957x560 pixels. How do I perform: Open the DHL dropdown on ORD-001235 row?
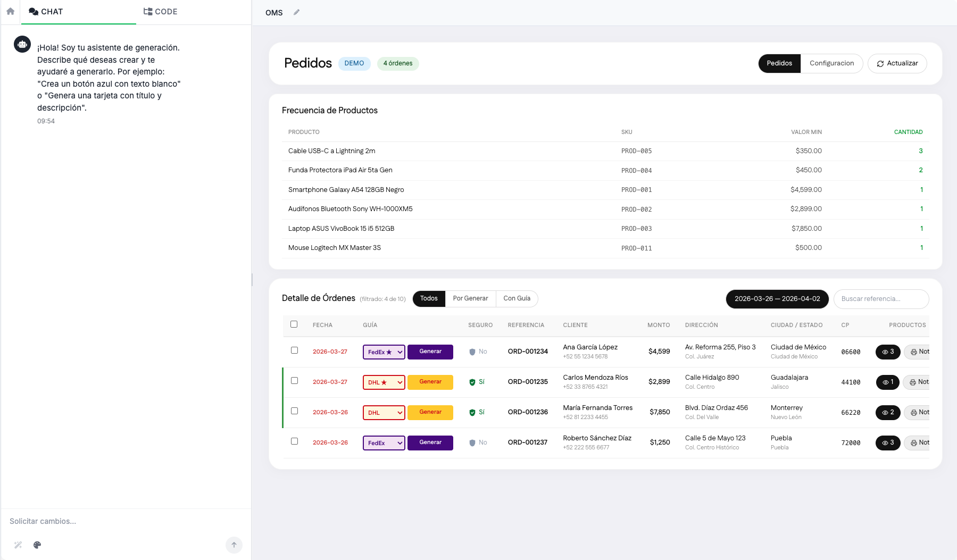coord(384,382)
